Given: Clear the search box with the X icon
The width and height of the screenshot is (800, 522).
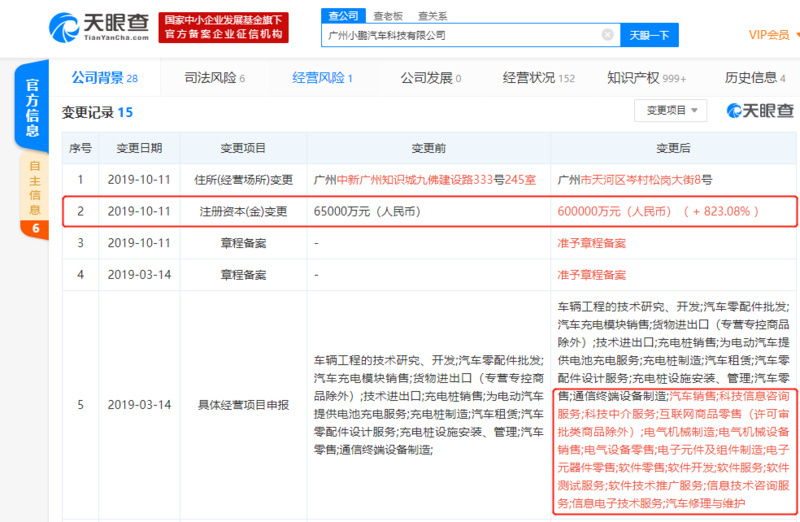Looking at the screenshot, I should [607, 35].
